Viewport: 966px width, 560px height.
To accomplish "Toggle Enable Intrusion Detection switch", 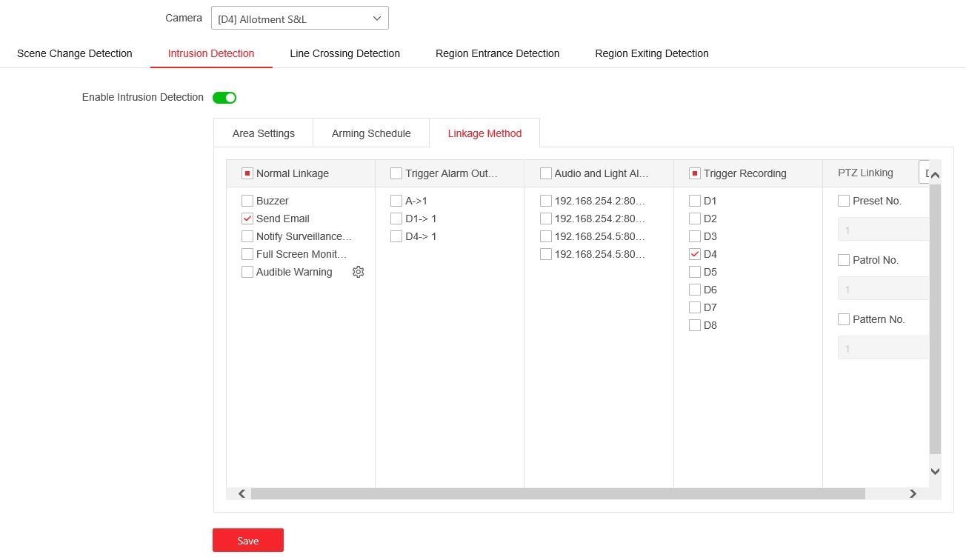I will pyautogui.click(x=224, y=98).
